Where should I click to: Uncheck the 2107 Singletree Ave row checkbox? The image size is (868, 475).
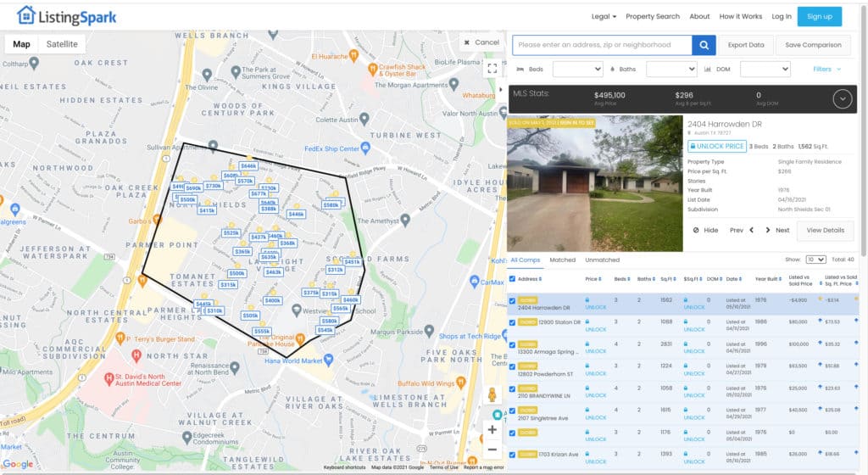[512, 411]
